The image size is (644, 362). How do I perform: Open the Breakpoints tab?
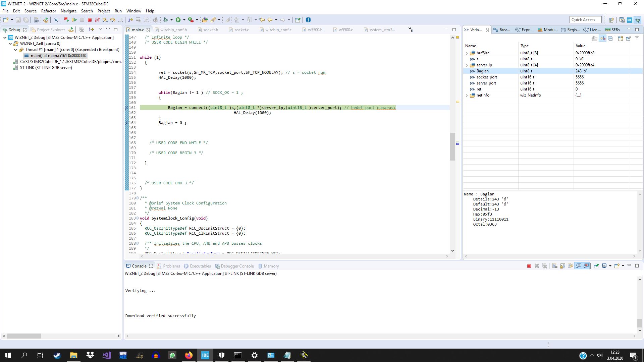click(502, 30)
